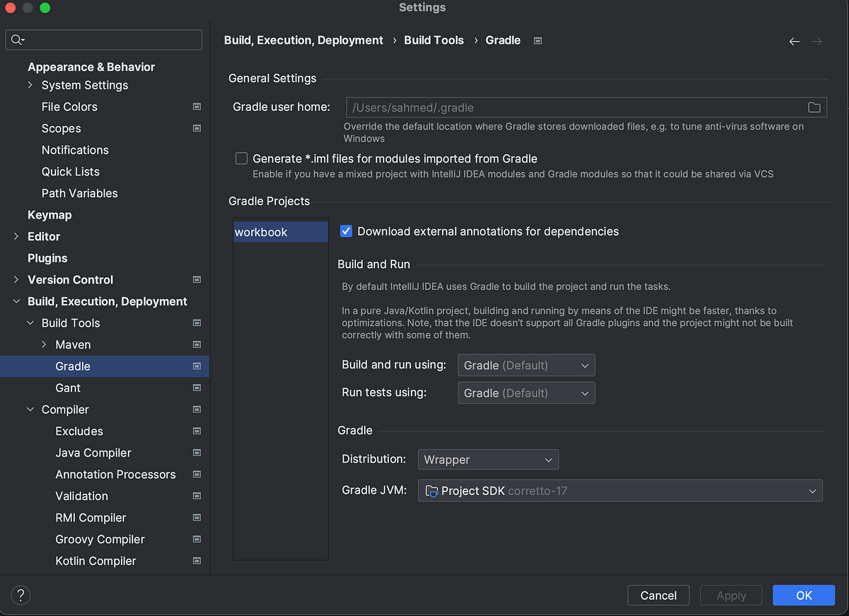The image size is (849, 616).
Task: Open Build Tools from the breadcrumb
Action: [434, 40]
